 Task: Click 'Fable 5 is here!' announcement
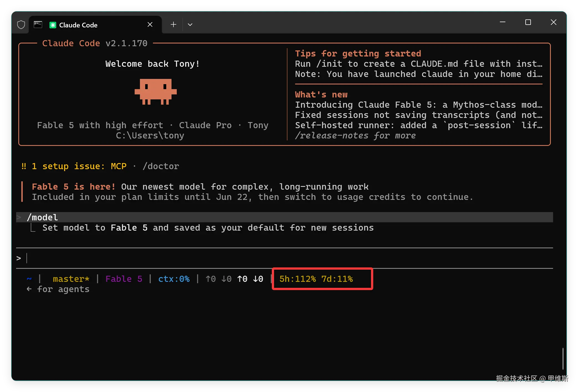pos(73,187)
